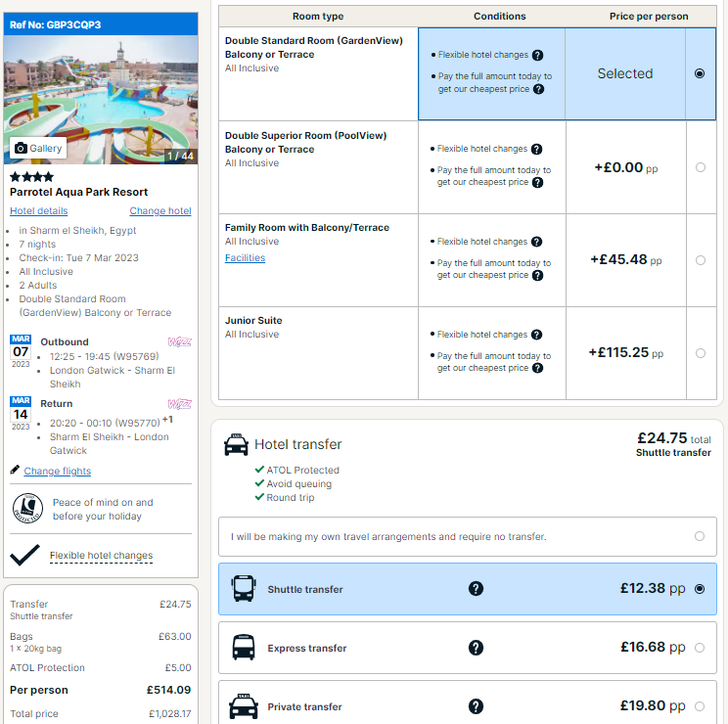Click the ATOL protected logo
728x724 pixels.
(27, 508)
